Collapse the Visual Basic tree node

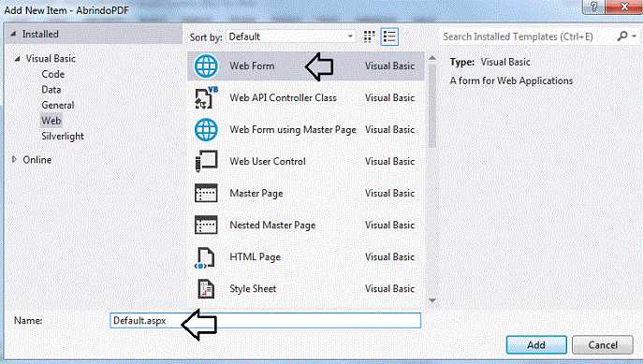tap(17, 59)
